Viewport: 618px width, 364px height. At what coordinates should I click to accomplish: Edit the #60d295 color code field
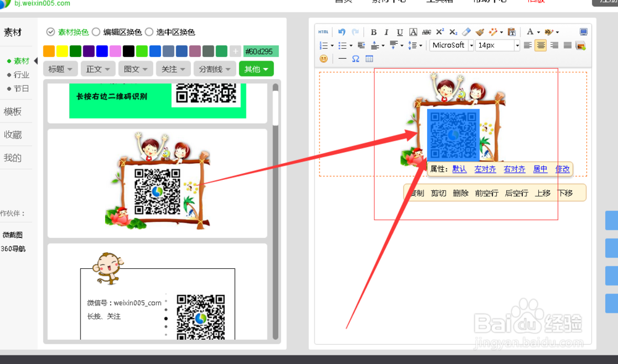(x=261, y=51)
